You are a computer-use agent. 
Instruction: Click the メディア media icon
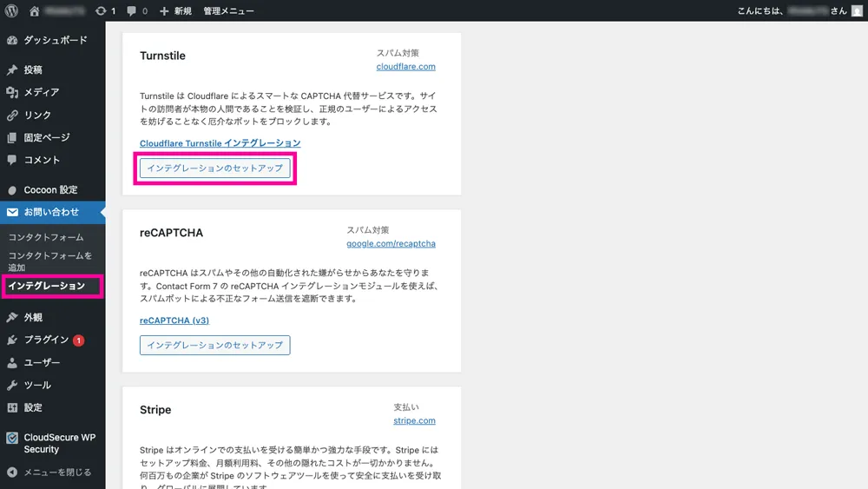pos(12,92)
